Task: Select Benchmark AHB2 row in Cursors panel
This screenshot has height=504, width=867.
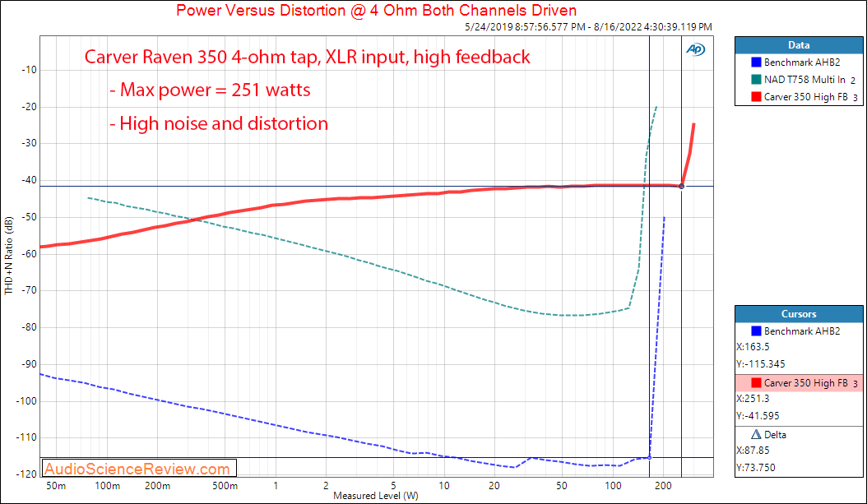Action: point(799,331)
